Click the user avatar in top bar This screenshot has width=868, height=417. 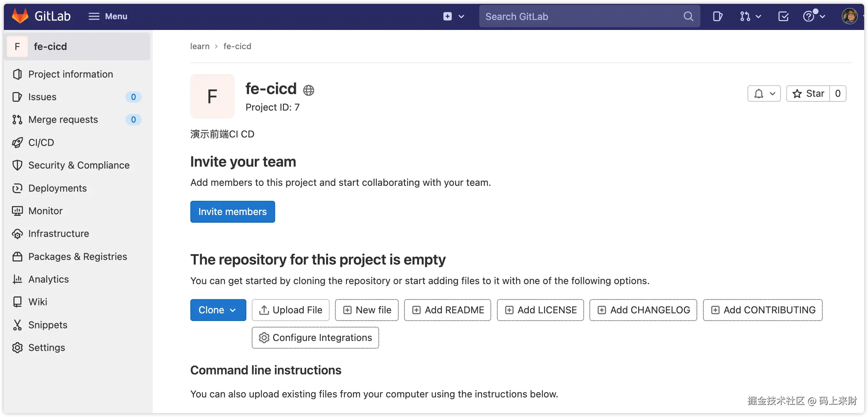849,17
